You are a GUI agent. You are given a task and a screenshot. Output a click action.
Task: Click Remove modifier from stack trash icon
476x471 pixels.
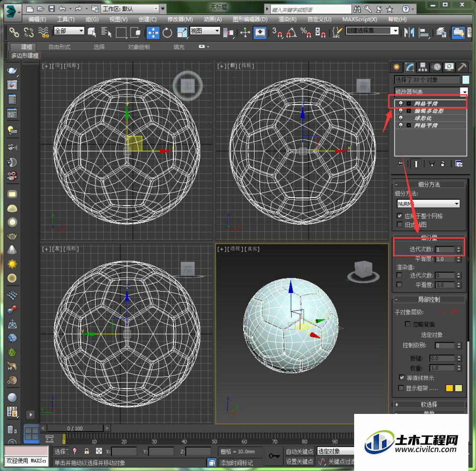coord(443,164)
